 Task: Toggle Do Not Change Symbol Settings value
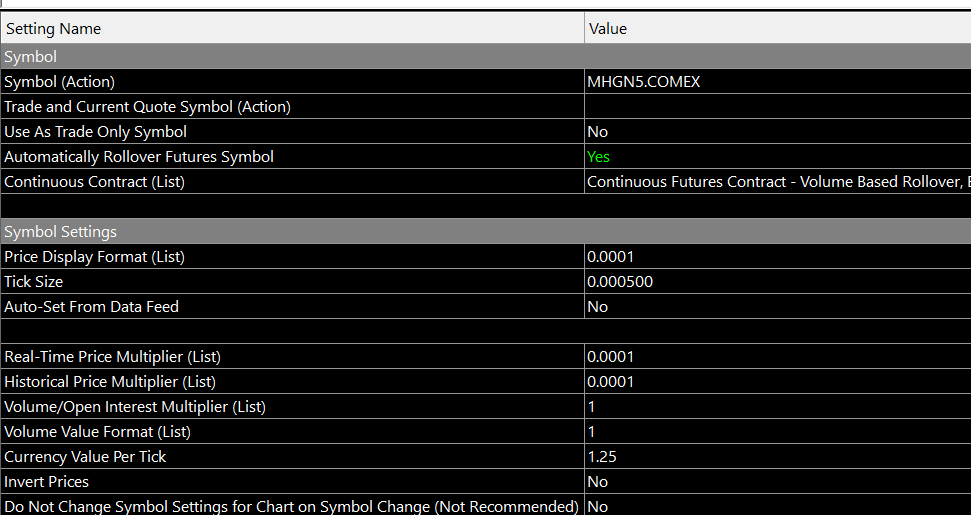point(598,506)
